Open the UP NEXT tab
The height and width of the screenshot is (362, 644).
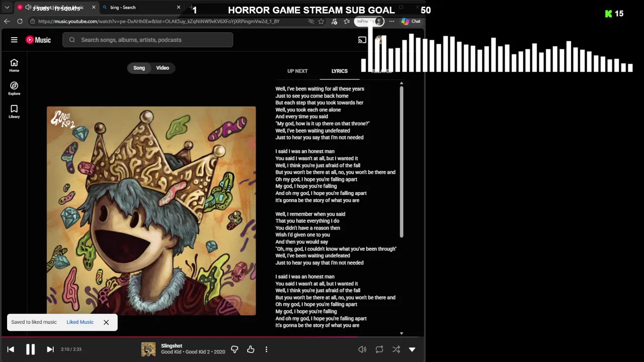tap(297, 71)
